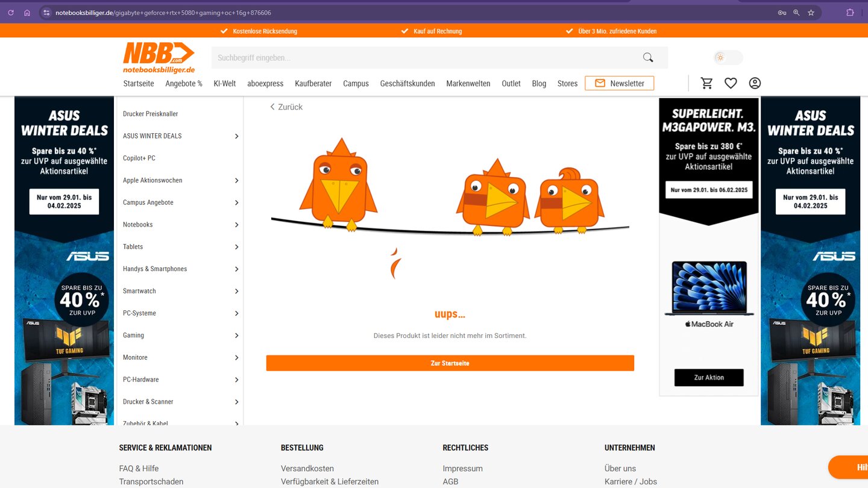This screenshot has height=488, width=868.
Task: Click in the search term input field
Action: (x=422, y=58)
